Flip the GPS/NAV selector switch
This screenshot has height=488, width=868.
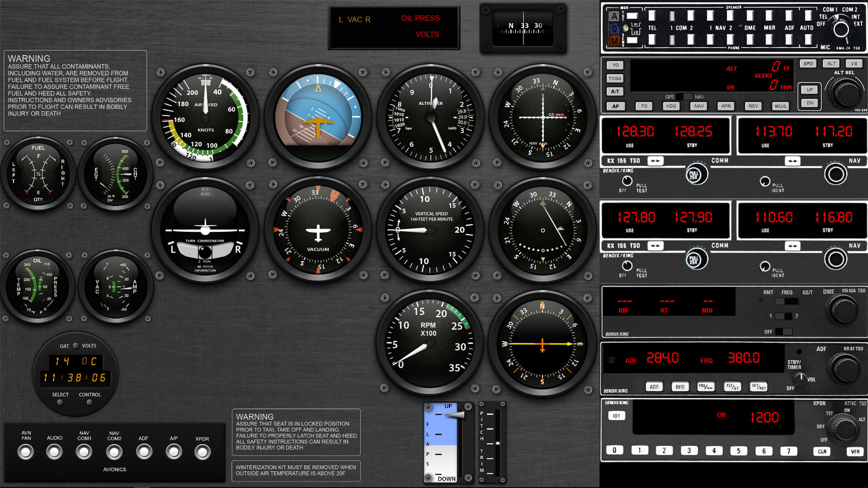coord(684,97)
